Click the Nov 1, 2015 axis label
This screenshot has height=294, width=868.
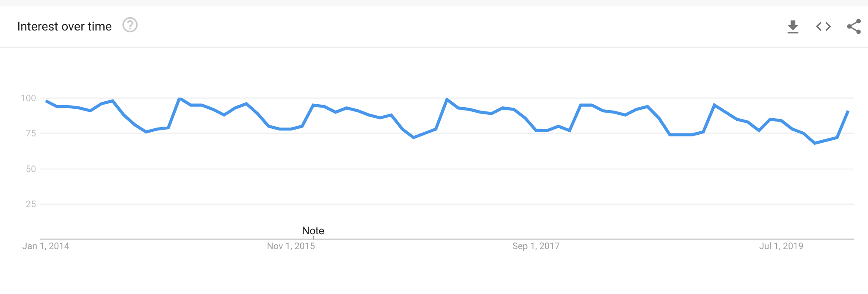coord(291,246)
